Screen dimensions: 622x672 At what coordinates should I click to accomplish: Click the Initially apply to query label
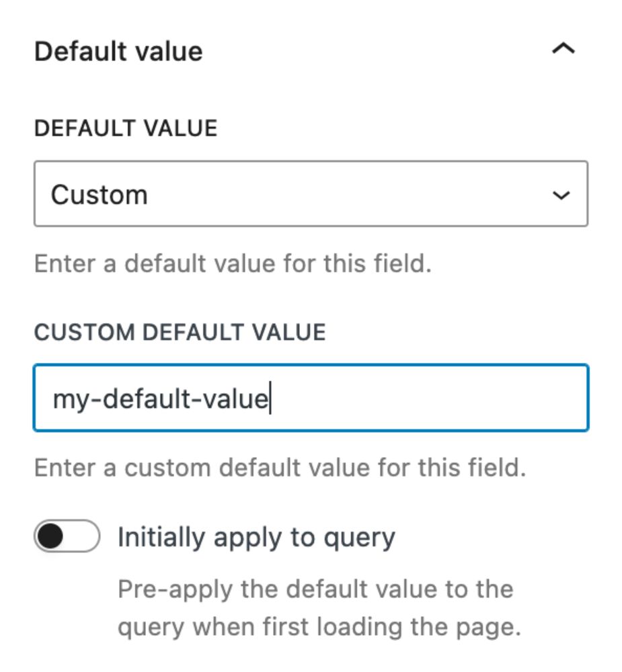256,537
